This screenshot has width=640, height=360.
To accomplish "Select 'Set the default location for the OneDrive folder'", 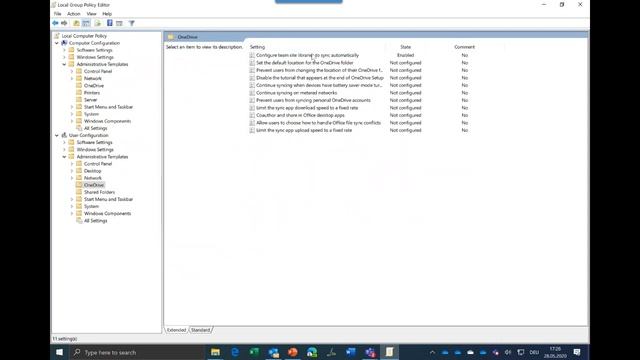I will tap(304, 63).
